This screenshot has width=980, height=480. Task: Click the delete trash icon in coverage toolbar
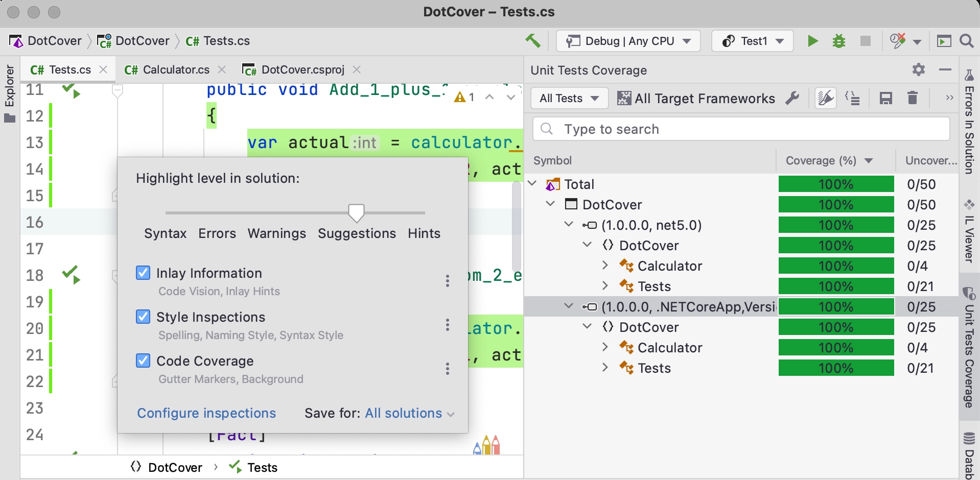(x=913, y=98)
